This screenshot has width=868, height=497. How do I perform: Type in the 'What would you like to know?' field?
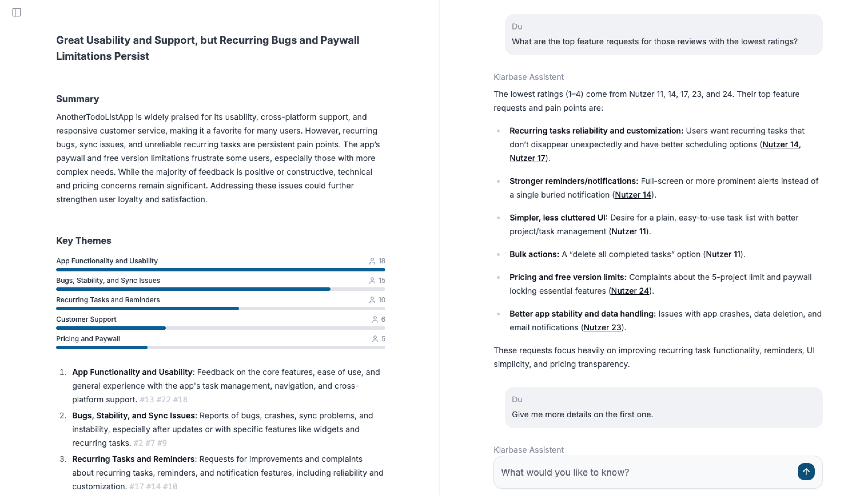645,472
